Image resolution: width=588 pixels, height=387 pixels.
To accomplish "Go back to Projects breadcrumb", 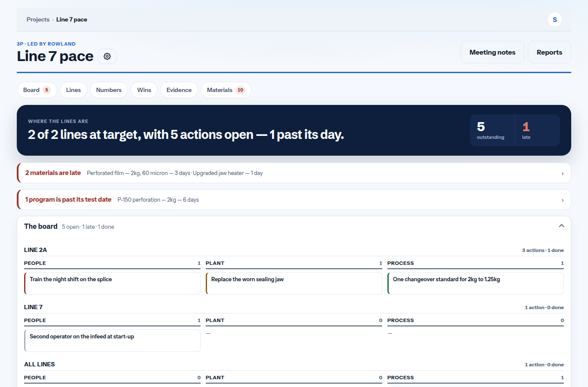I will click(38, 19).
